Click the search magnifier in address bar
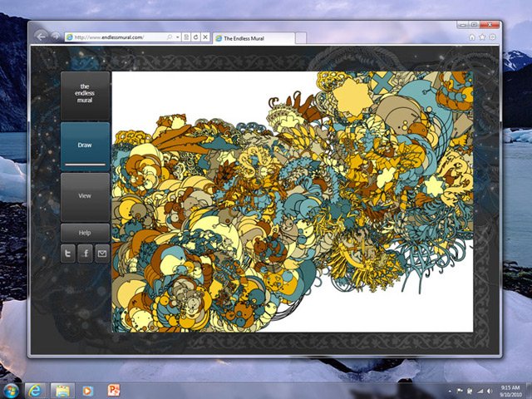The width and height of the screenshot is (532, 399). coord(170,37)
